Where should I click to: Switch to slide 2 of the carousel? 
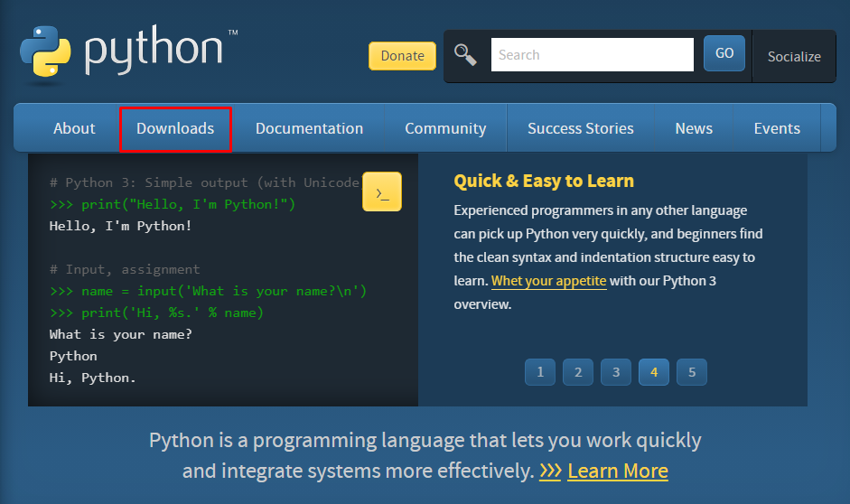(x=578, y=372)
